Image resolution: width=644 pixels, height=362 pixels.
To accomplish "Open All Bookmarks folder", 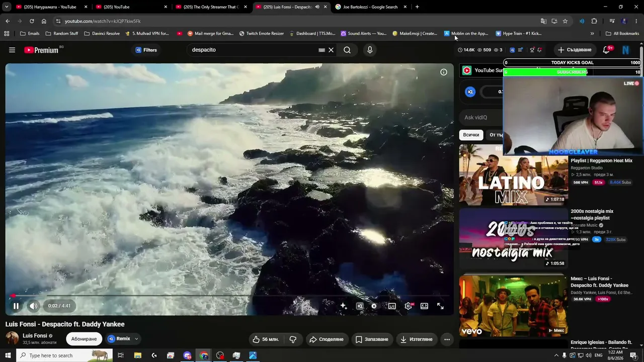I will click(x=622, y=34).
